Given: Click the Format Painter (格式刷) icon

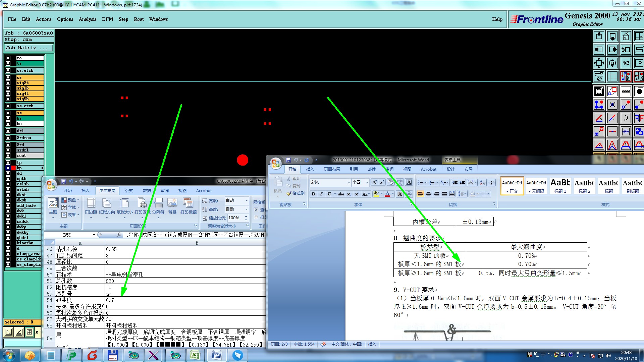Looking at the screenshot, I should [296, 193].
